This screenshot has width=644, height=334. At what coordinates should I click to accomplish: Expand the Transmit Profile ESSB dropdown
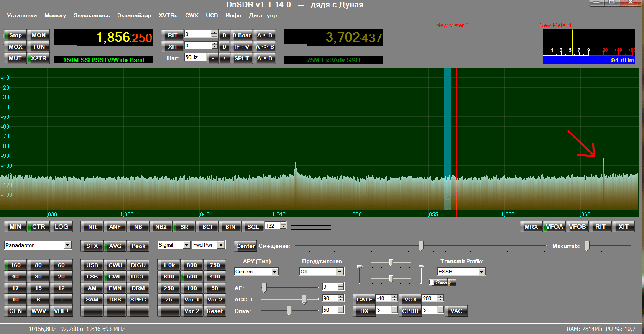tap(482, 272)
